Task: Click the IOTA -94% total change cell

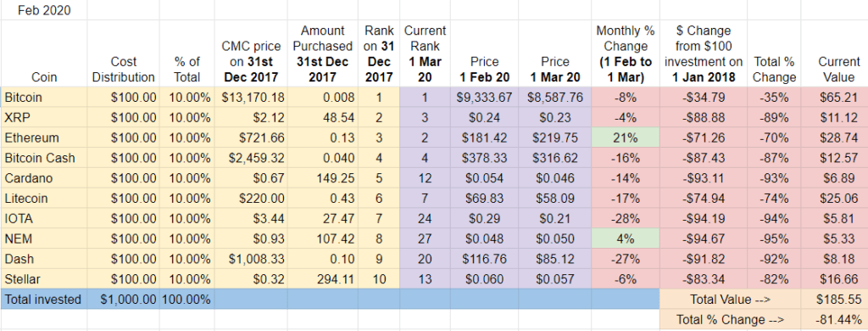Action: click(x=774, y=218)
